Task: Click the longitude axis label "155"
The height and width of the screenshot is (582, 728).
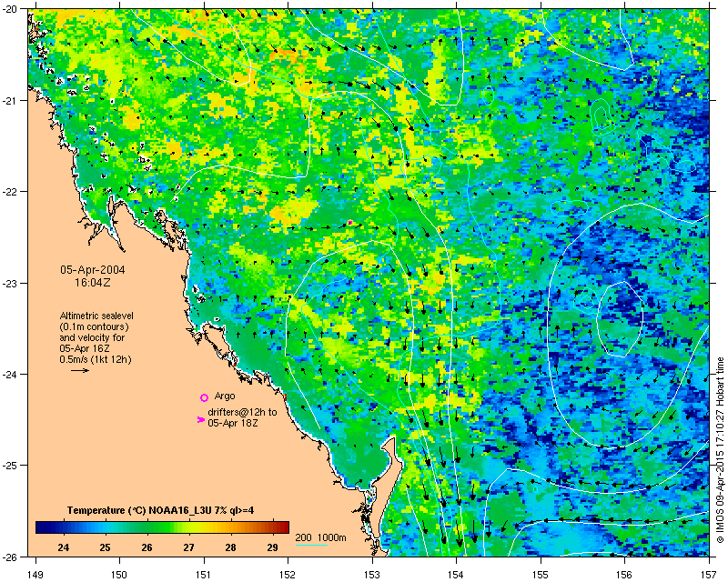Action: tap(541, 575)
